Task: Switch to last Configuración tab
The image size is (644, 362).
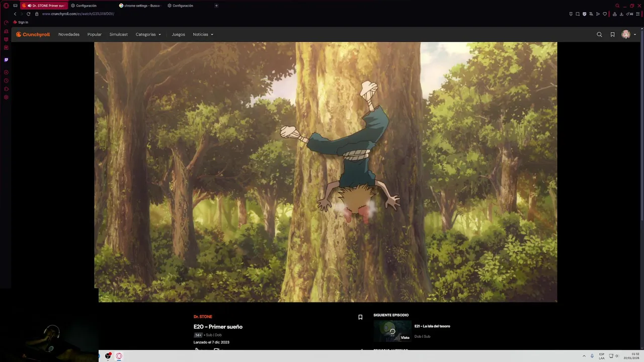Action: 189,6
